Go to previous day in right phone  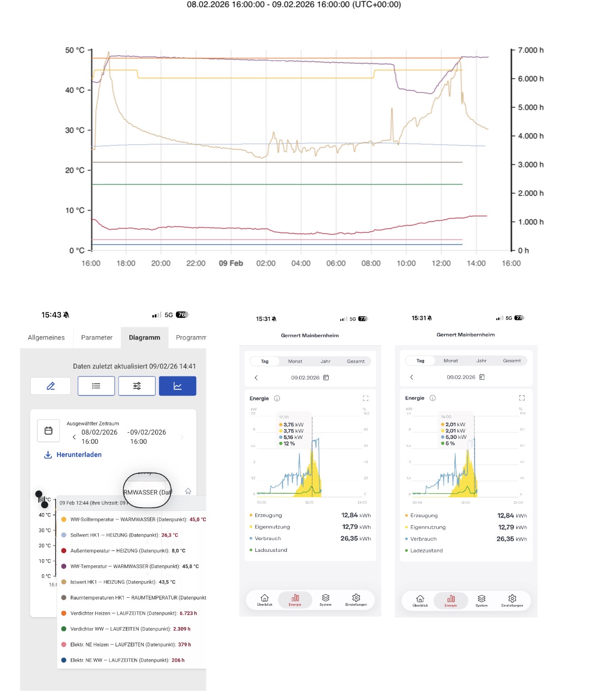(412, 377)
